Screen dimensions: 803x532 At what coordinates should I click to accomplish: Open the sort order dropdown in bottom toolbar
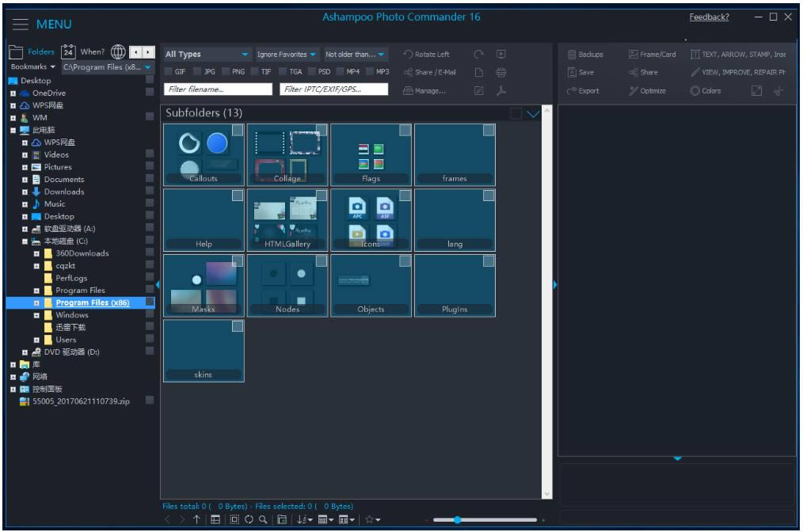click(305, 519)
